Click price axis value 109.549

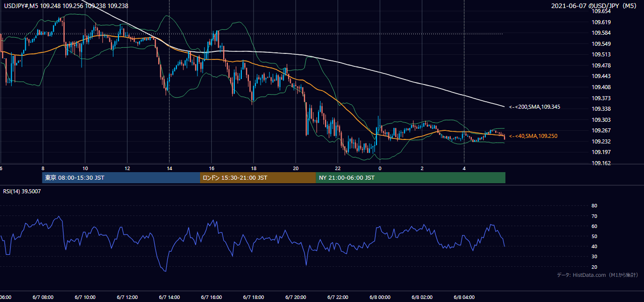click(602, 44)
